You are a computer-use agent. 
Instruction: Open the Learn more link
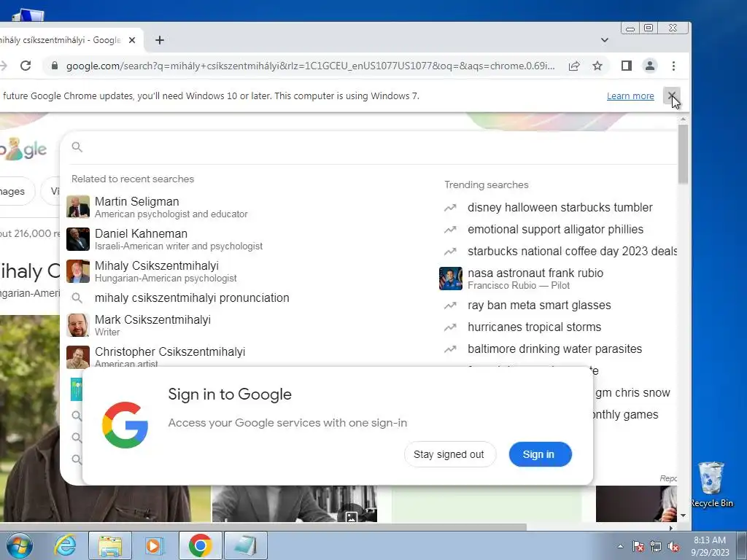(630, 96)
